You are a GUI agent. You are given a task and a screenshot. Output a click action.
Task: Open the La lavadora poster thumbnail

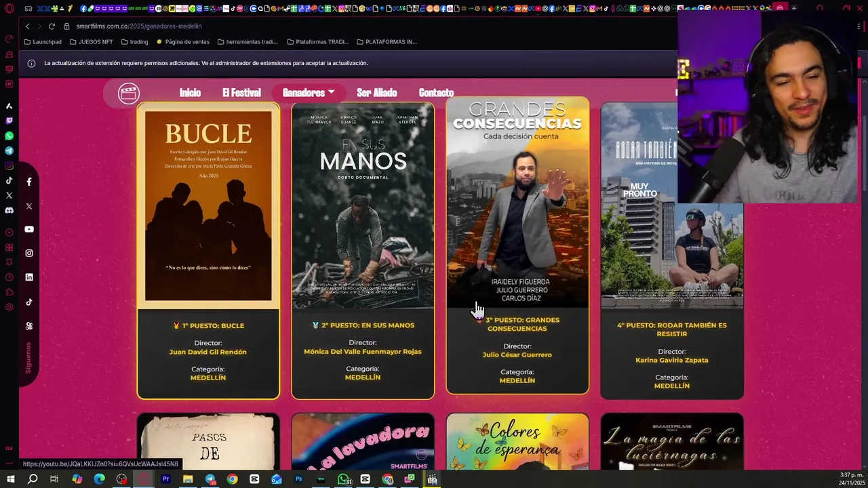click(x=363, y=441)
